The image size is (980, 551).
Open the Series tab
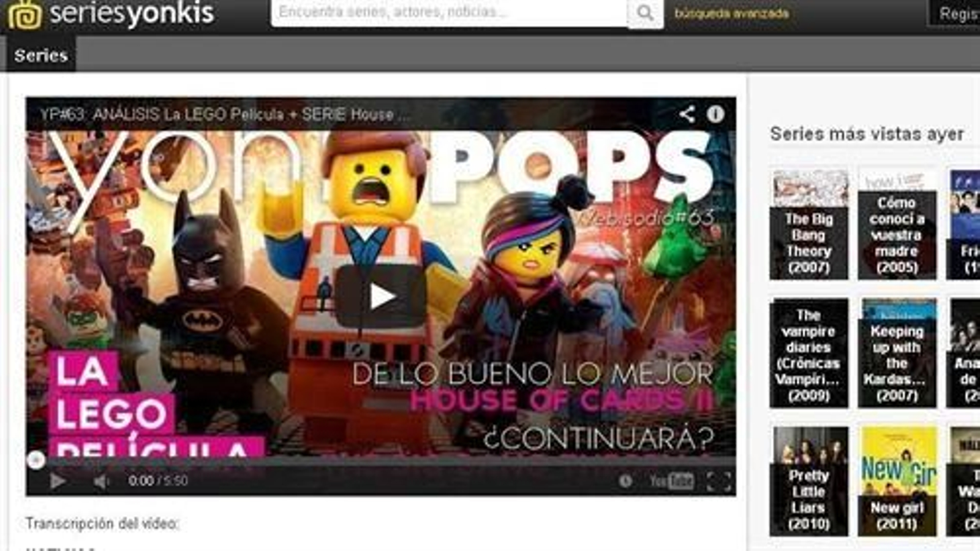(x=41, y=55)
